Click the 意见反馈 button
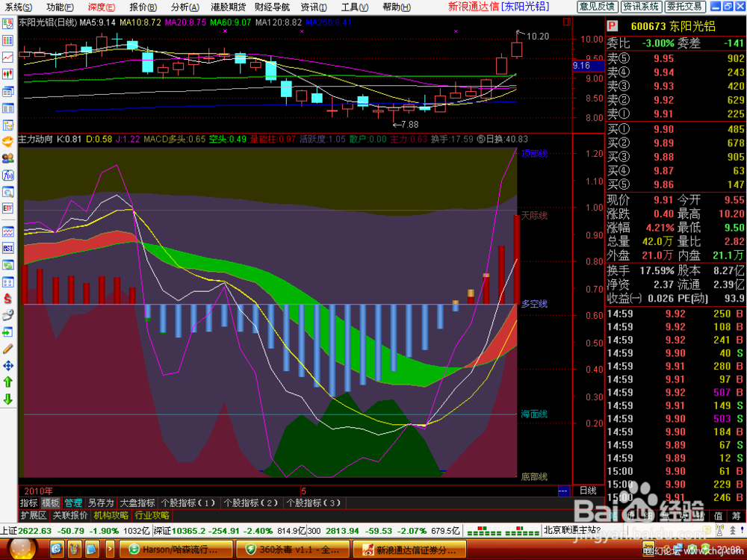Screen dimensions: 747x560 click(597, 6)
